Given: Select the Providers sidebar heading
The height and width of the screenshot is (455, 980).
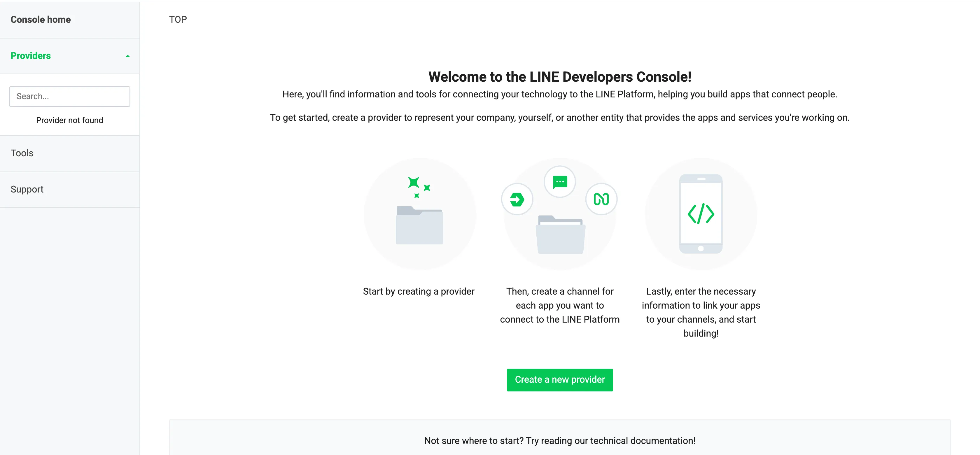Looking at the screenshot, I should coord(30,55).
